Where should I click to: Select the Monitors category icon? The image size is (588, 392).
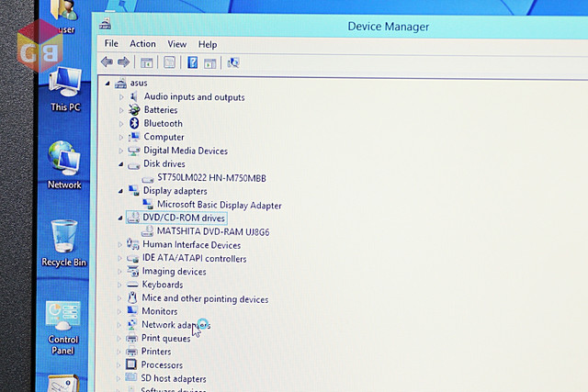132,310
